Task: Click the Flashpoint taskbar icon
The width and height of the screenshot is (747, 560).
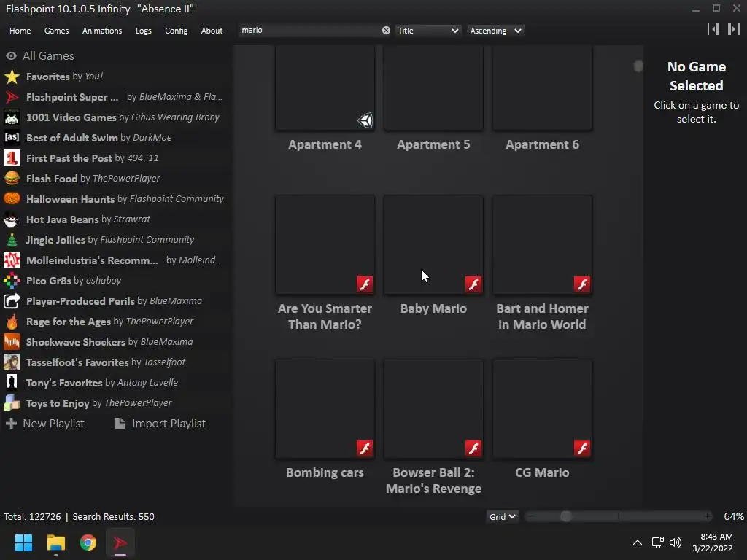Action: (120, 542)
